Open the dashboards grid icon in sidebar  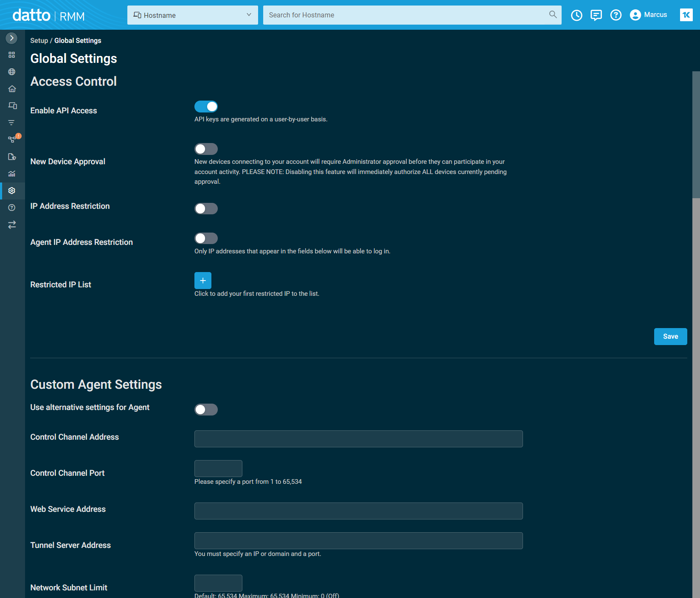(x=12, y=55)
